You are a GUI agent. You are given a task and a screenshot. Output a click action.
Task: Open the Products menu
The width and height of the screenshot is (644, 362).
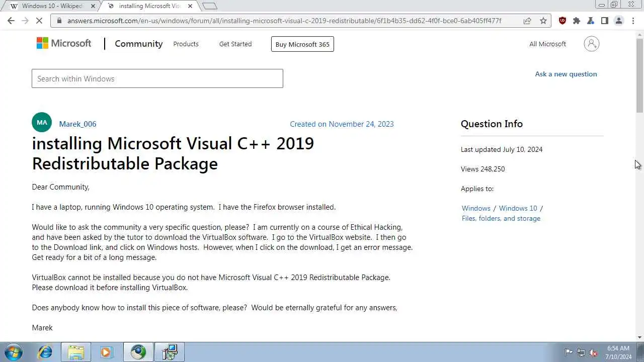186,44
